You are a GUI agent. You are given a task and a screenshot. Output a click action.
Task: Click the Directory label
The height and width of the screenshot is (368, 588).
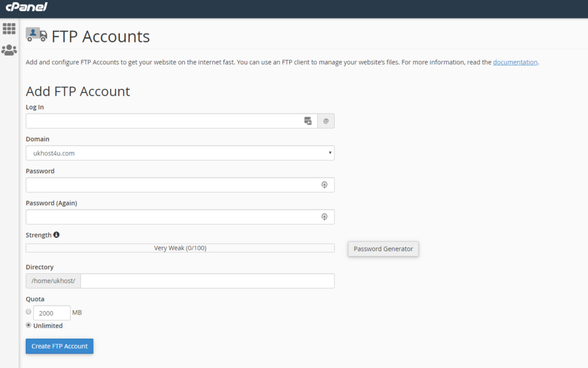click(40, 267)
